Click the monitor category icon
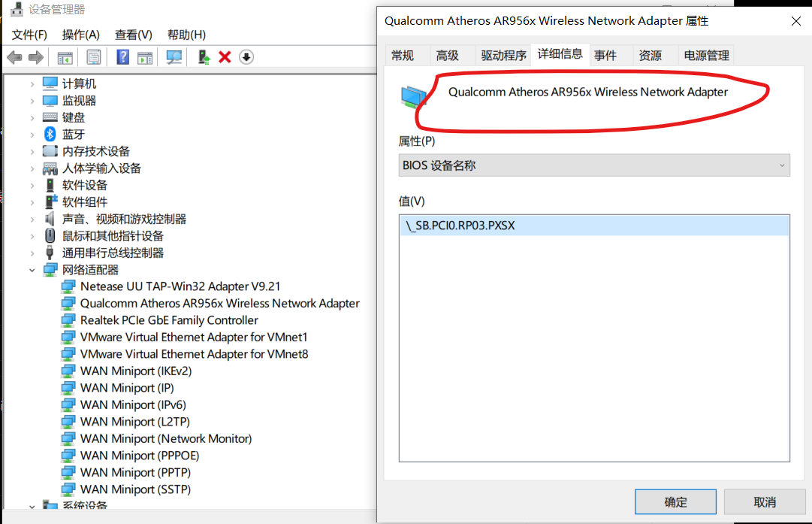This screenshot has width=812, height=524. tap(50, 100)
